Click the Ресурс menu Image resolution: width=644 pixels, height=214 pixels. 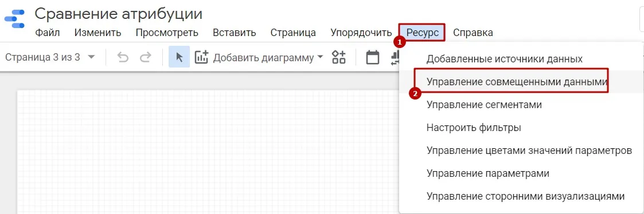[422, 33]
